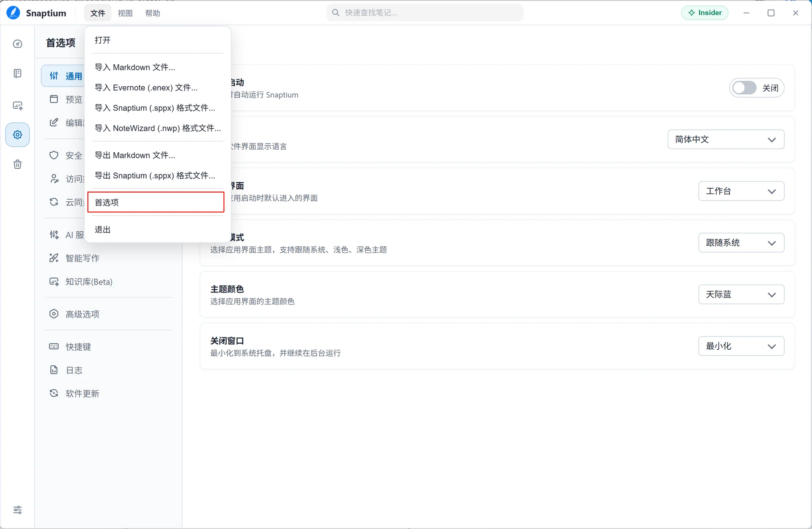The height and width of the screenshot is (529, 812).
Task: Open the 跟随系统 theme mode dropdown
Action: (x=741, y=243)
